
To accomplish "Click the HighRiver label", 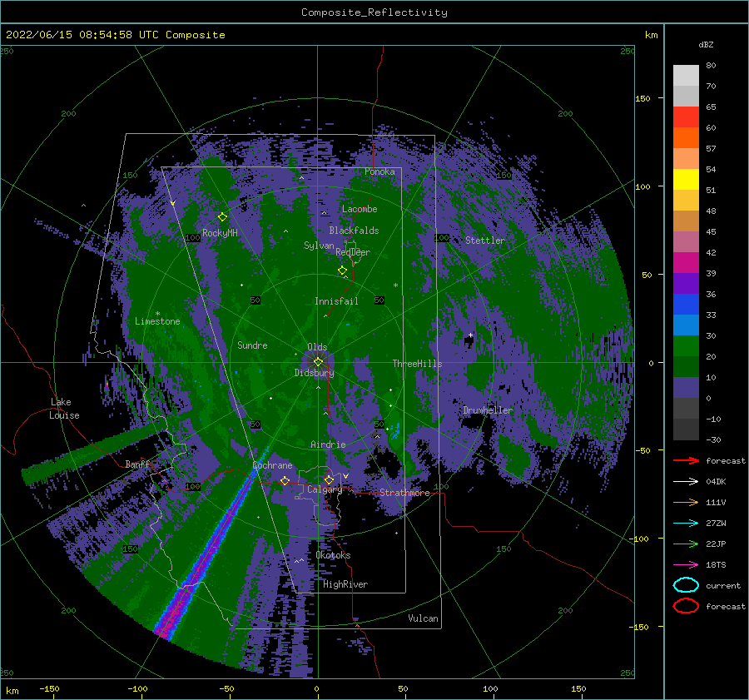I will click(x=345, y=584).
